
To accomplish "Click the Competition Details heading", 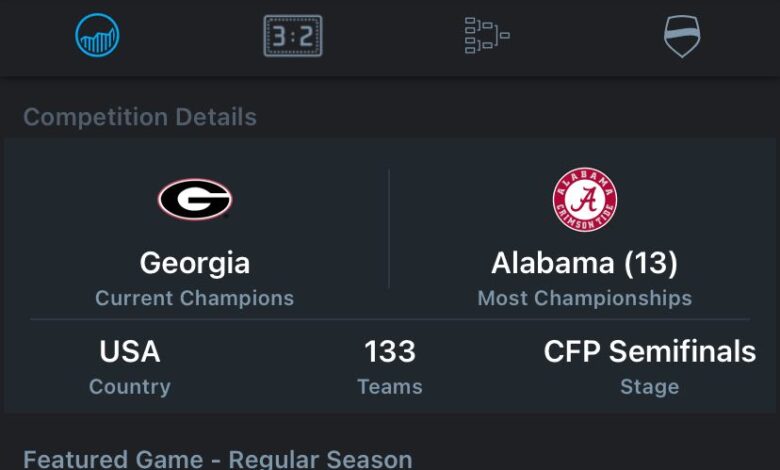I will [x=140, y=117].
